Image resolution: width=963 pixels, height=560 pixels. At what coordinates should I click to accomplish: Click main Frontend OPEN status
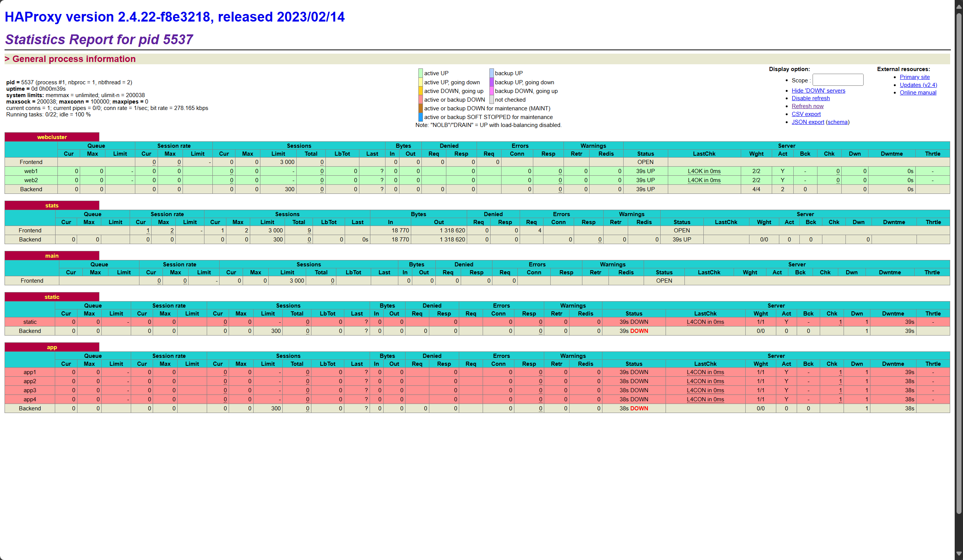664,280
